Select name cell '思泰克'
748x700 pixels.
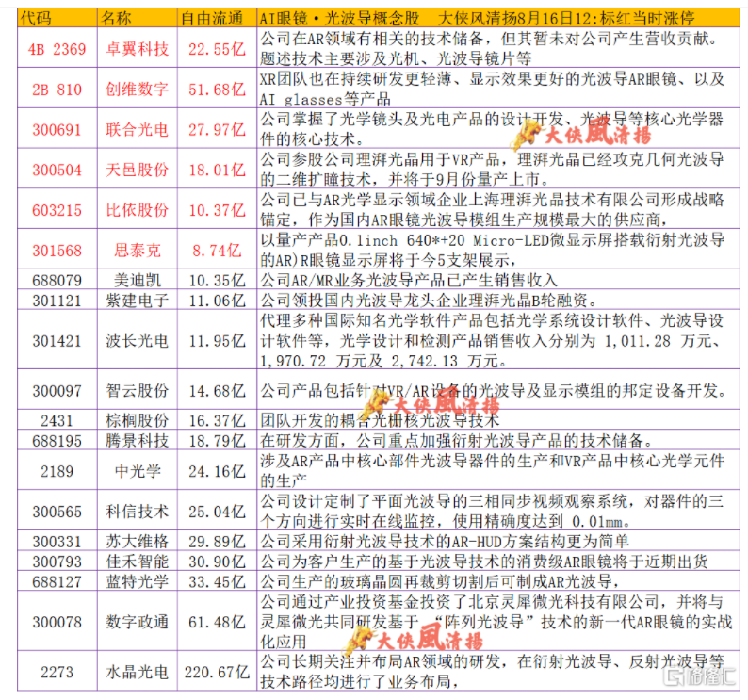coord(138,250)
